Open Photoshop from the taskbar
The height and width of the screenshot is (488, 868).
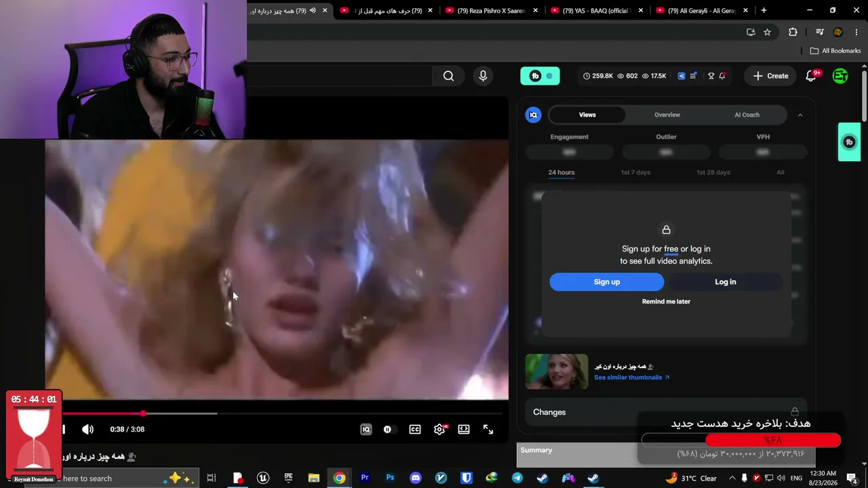[x=390, y=479]
